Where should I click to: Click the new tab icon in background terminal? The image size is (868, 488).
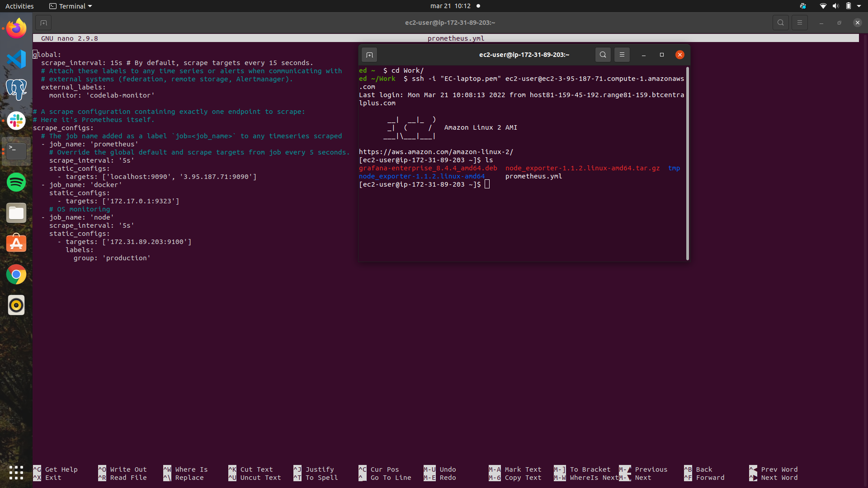pyautogui.click(x=43, y=23)
